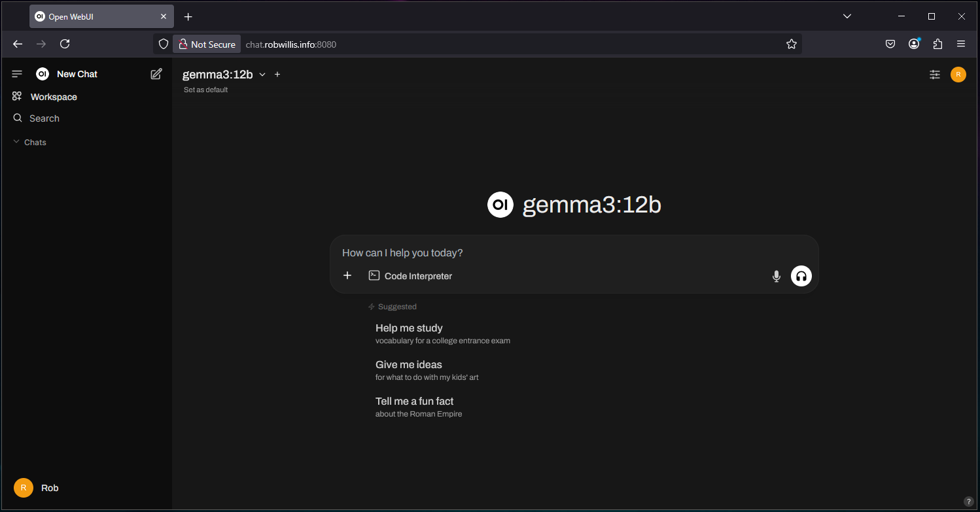Viewport: 980px width, 512px height.
Task: Open the attachments plus menu in the prompt box
Action: 347,276
